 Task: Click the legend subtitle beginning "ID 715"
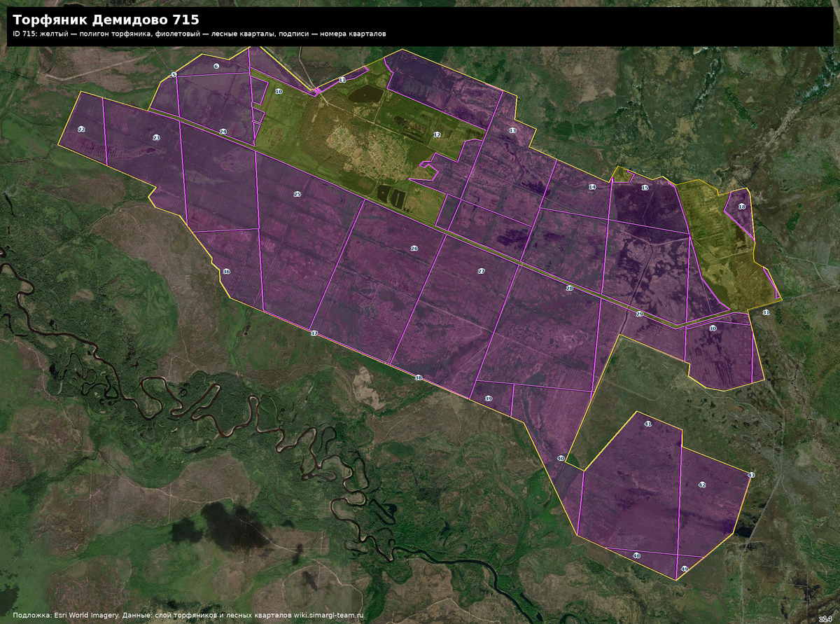[x=199, y=34]
